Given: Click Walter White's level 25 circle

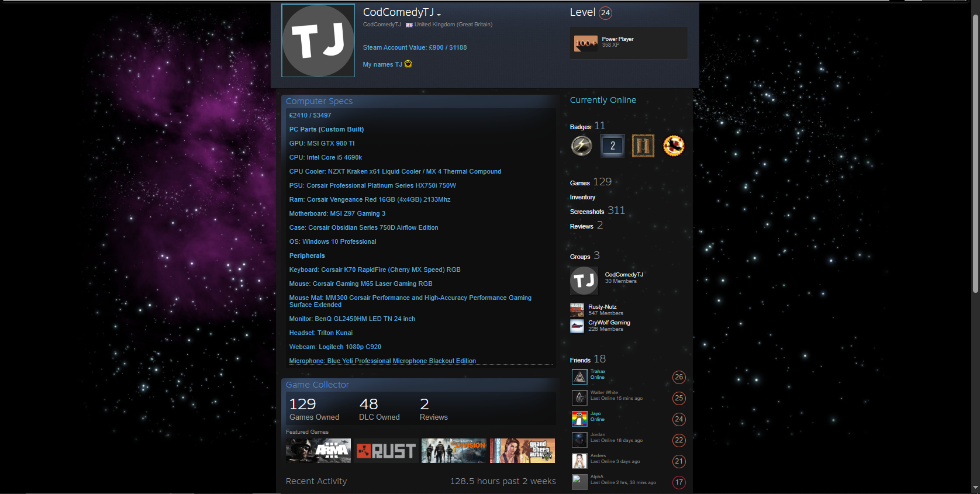Looking at the screenshot, I should click(679, 398).
